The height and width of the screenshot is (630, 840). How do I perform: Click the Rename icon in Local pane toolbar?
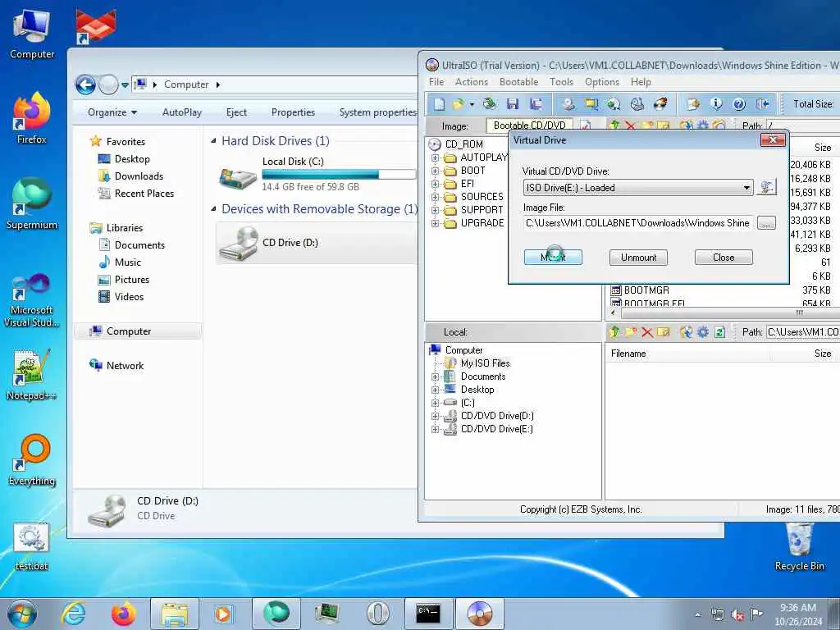663,332
